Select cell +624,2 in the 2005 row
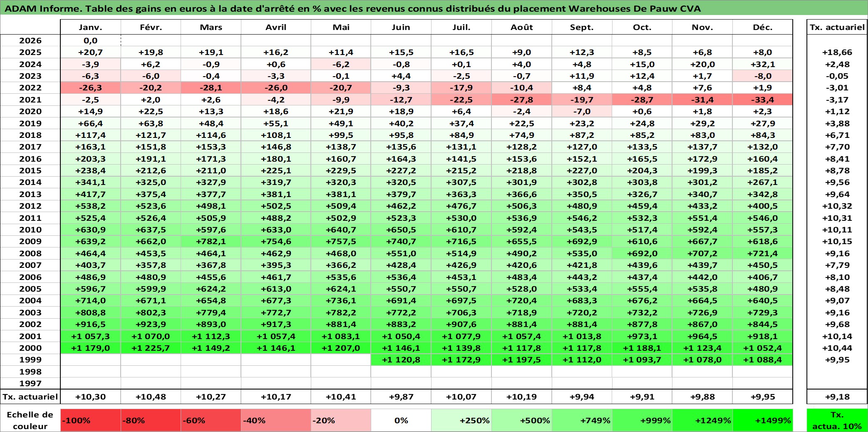This screenshot has width=868, height=432. coord(211,289)
